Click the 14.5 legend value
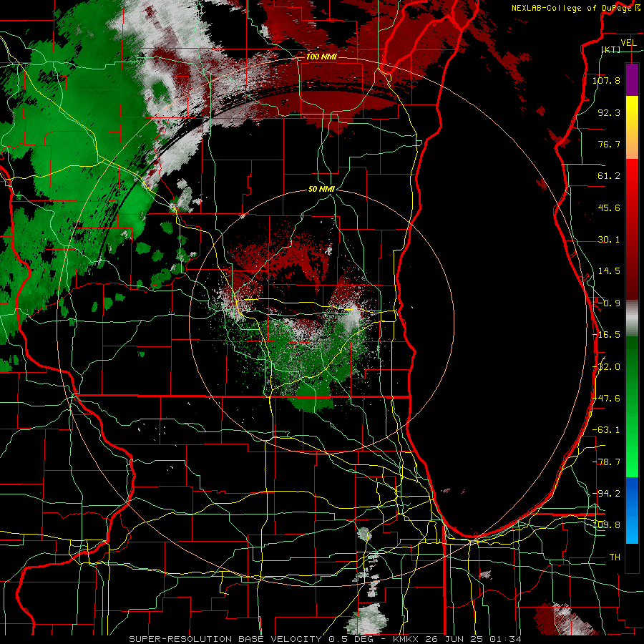 tap(609, 271)
